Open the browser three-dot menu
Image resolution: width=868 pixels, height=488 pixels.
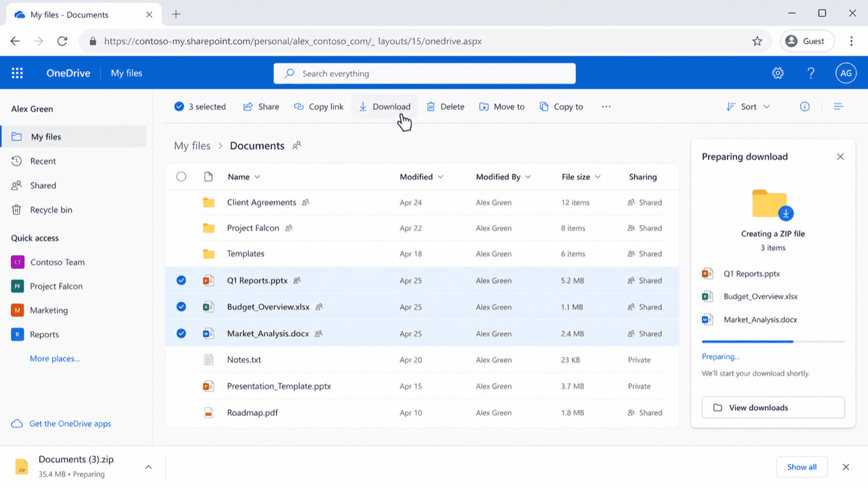[x=851, y=41]
